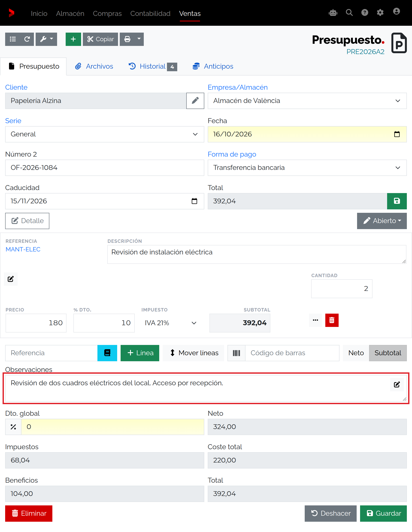Open calendar picker for Caducidad
This screenshot has width=412, height=532.
tap(194, 201)
